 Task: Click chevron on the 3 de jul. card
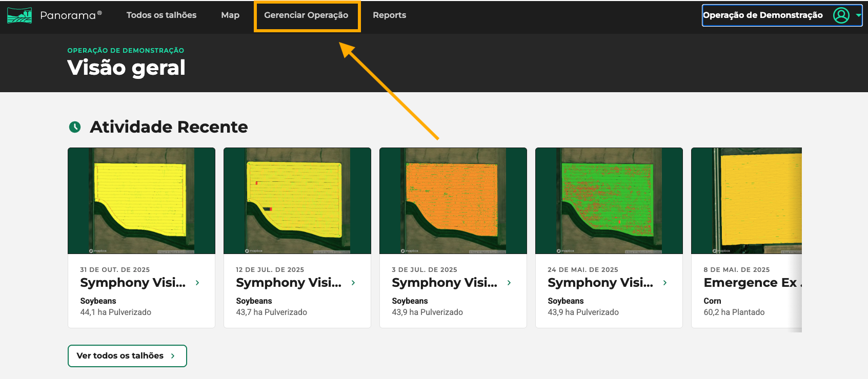pos(509,283)
